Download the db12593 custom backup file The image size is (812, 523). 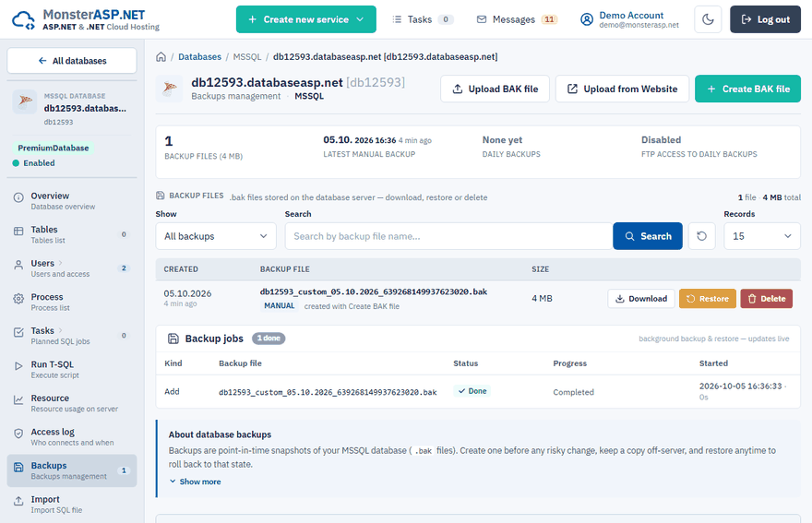641,299
